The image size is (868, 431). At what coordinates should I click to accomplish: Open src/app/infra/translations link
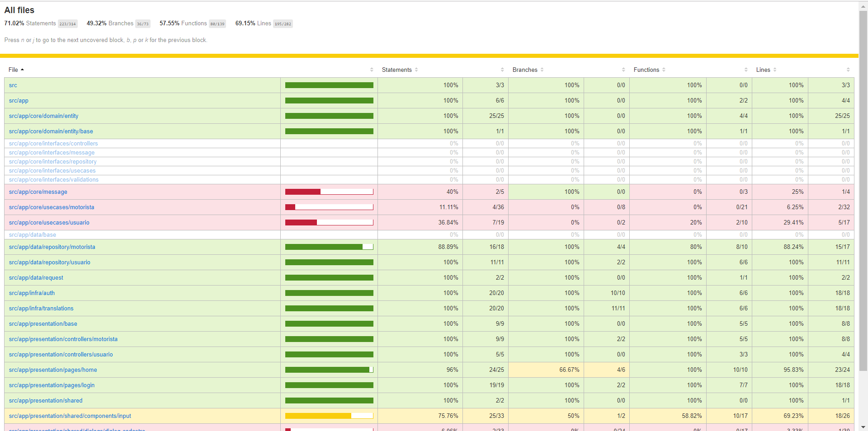point(41,308)
